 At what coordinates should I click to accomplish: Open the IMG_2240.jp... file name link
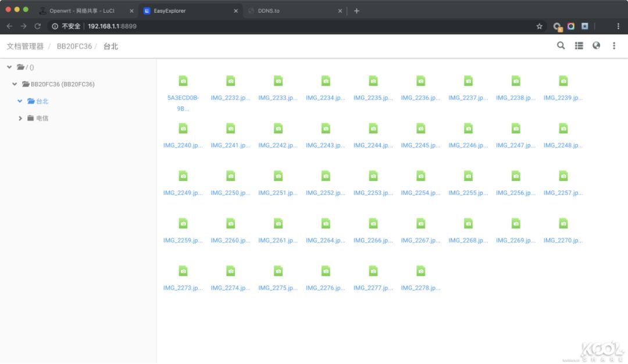click(183, 145)
